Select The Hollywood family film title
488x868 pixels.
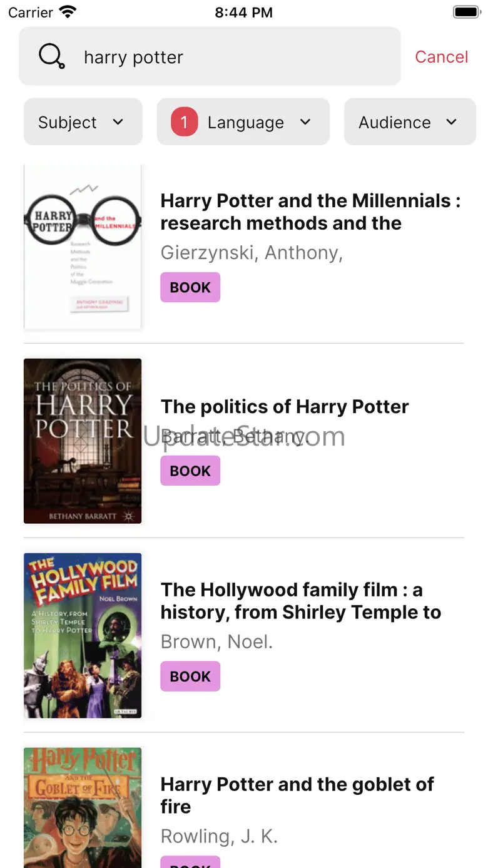301,601
